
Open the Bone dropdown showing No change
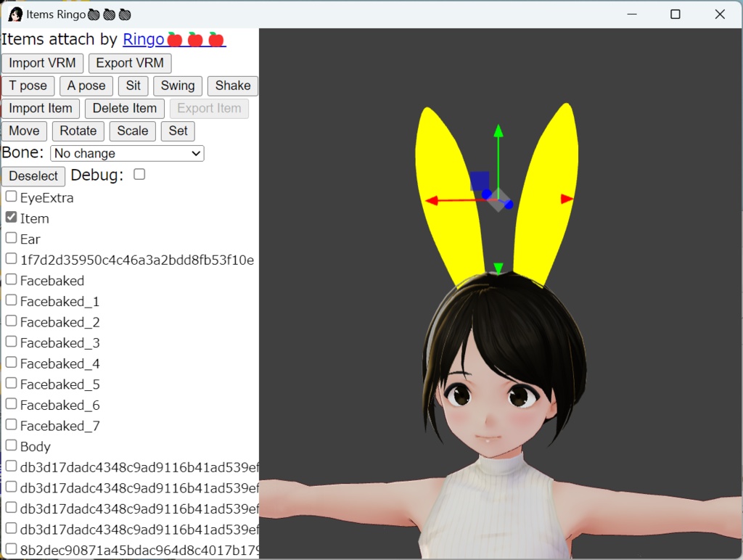(126, 153)
